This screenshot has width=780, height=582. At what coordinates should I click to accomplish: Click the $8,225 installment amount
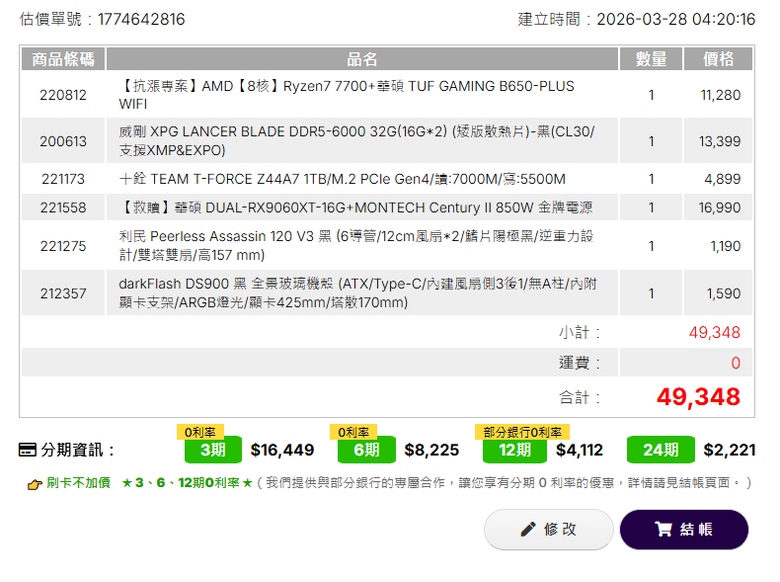coord(431,450)
